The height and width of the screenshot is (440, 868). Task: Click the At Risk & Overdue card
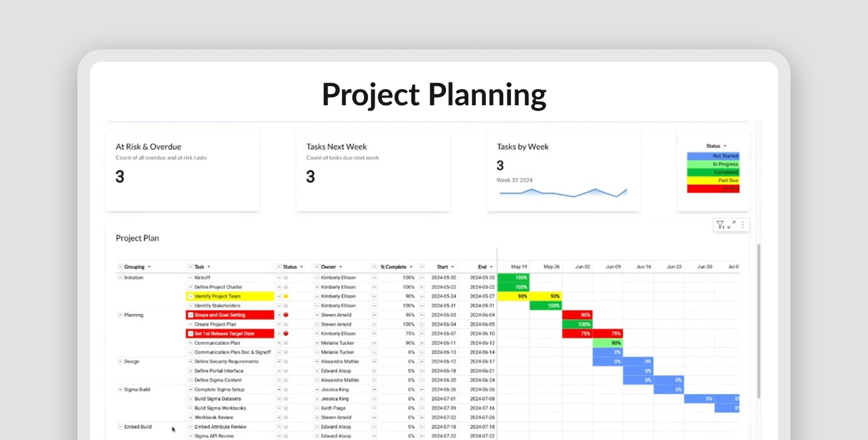[182, 170]
